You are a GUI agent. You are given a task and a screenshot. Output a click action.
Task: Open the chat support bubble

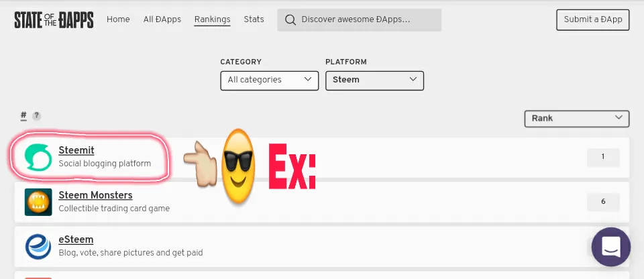(610, 247)
